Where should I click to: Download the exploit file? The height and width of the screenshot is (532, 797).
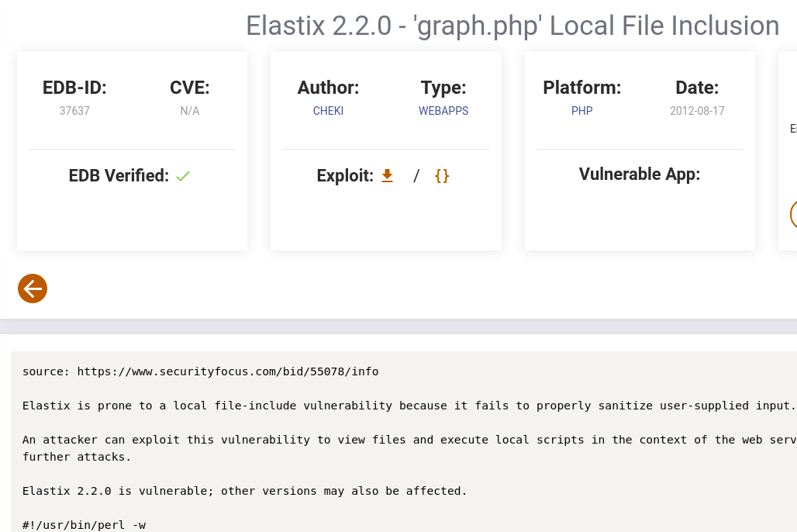pos(388,176)
